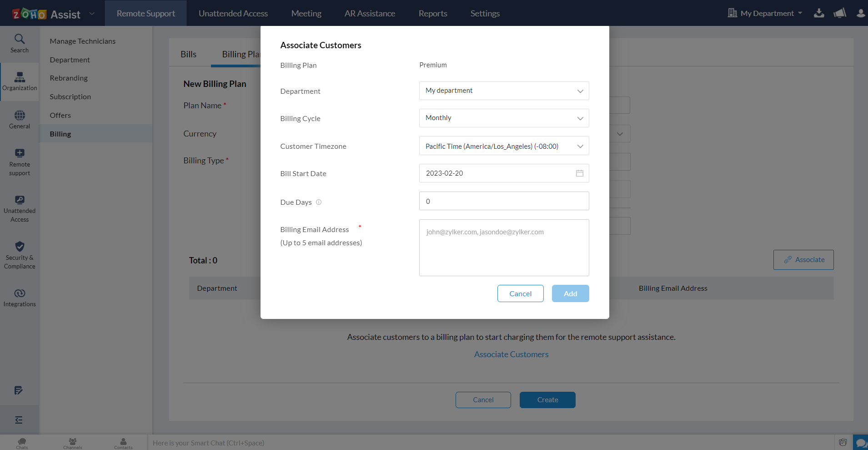Screen dimensions: 868x450
Task: Click the Billing Email Address text area
Action: coord(504,248)
